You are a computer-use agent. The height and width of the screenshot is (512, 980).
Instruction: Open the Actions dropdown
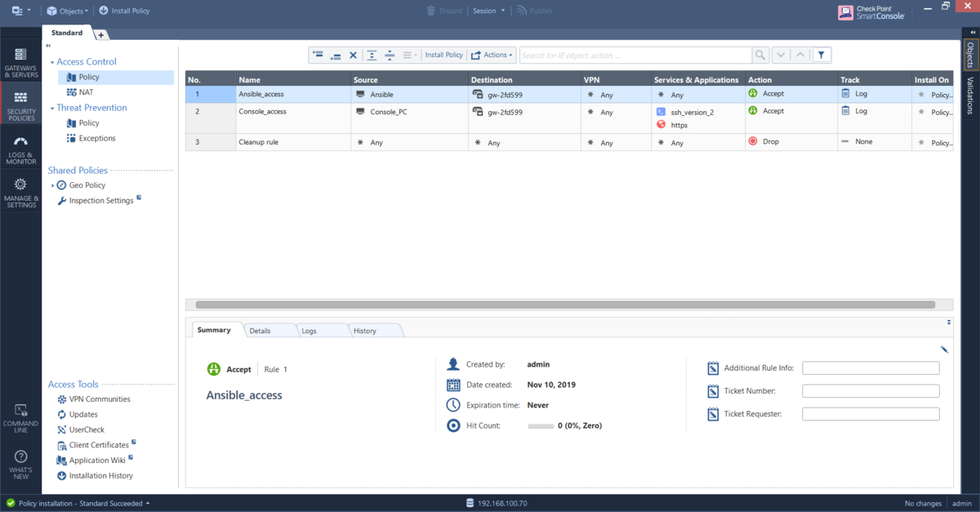[x=492, y=55]
